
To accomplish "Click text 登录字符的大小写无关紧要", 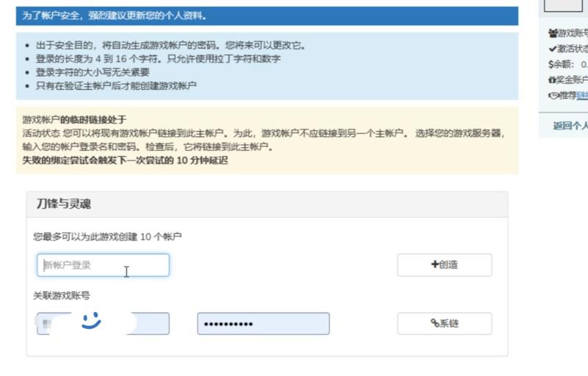I will click(93, 72).
